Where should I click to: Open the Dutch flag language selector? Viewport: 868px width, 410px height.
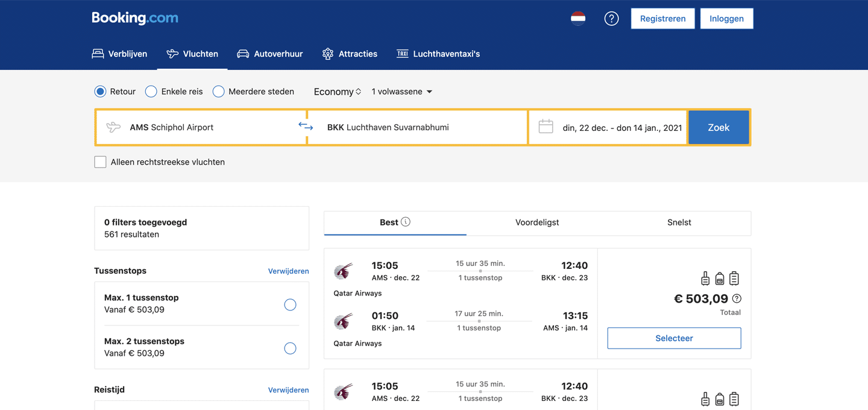click(x=578, y=18)
